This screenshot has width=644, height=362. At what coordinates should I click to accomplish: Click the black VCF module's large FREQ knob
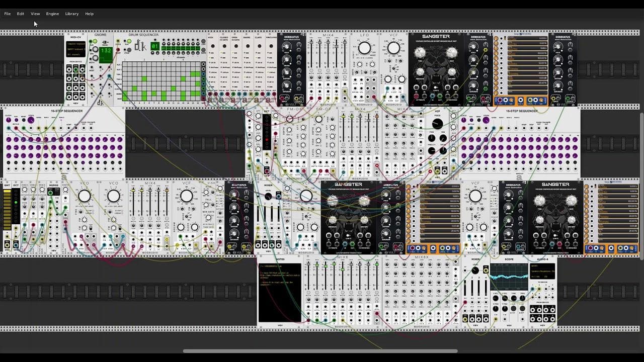coord(437,124)
